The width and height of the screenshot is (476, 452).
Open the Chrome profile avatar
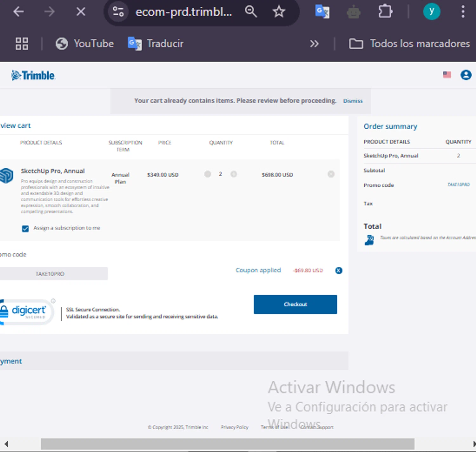click(432, 12)
